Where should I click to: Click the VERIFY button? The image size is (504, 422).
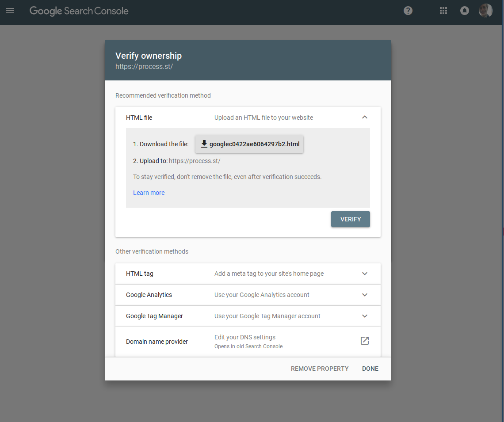click(350, 219)
